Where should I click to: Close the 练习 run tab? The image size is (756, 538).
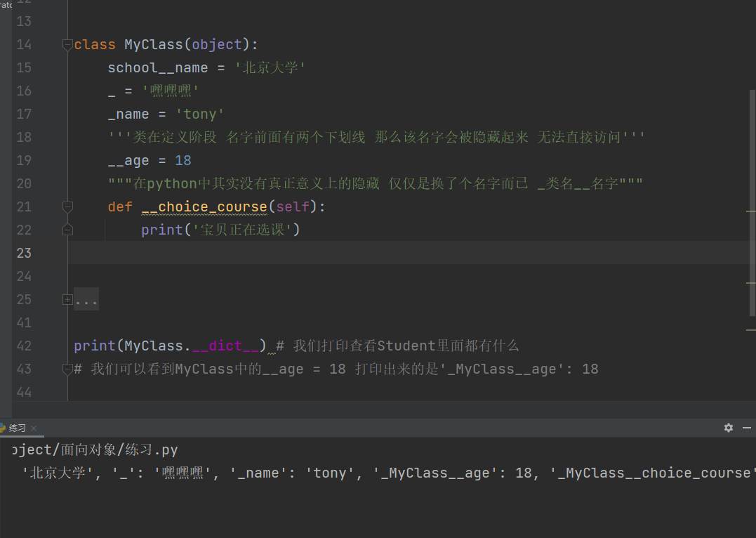pyautogui.click(x=34, y=428)
